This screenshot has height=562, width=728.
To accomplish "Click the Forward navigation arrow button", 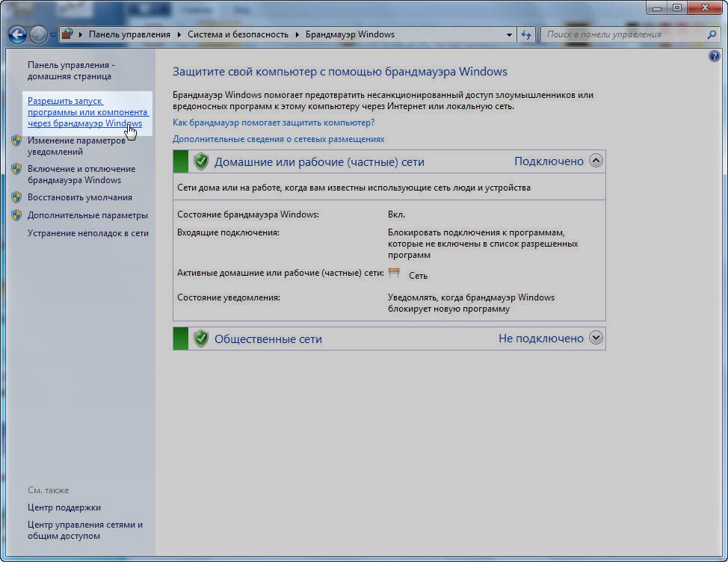I will (x=38, y=34).
